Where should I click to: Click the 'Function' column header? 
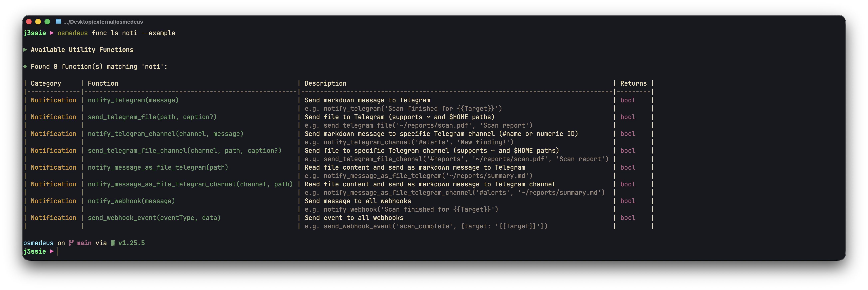pyautogui.click(x=103, y=83)
